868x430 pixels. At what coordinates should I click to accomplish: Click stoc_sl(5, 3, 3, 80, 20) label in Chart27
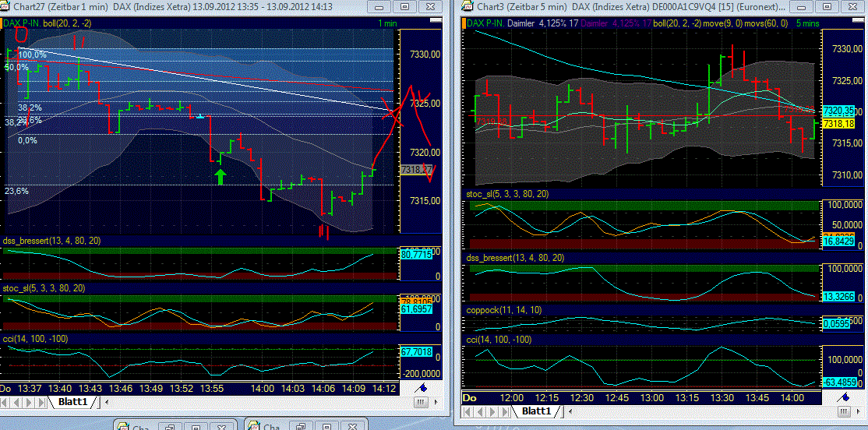coord(44,288)
